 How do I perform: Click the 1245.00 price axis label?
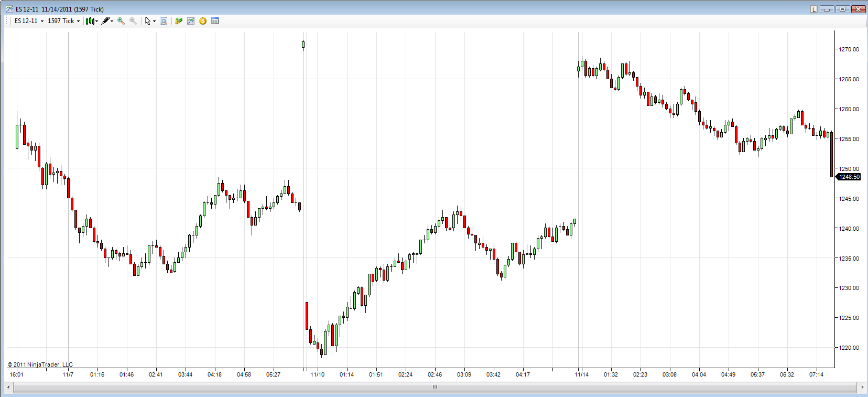pos(849,199)
